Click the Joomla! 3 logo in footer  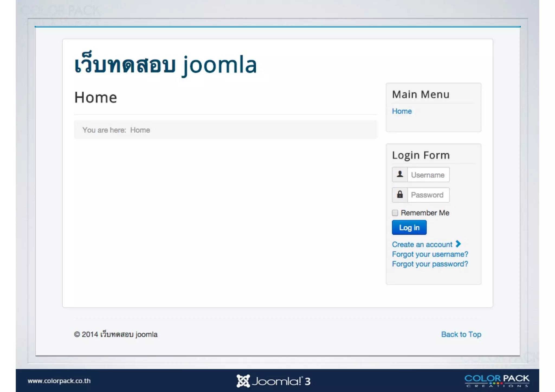point(273,381)
